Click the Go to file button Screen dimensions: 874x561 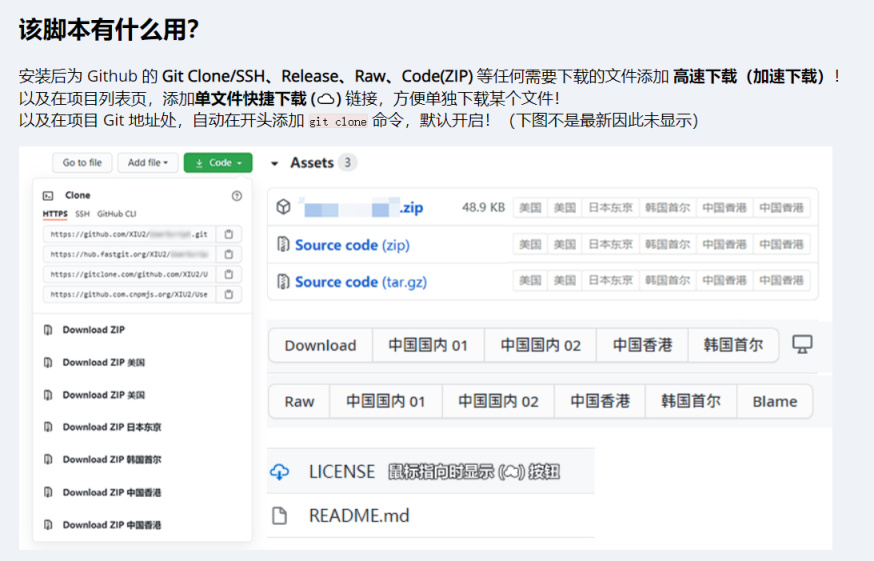pos(82,163)
